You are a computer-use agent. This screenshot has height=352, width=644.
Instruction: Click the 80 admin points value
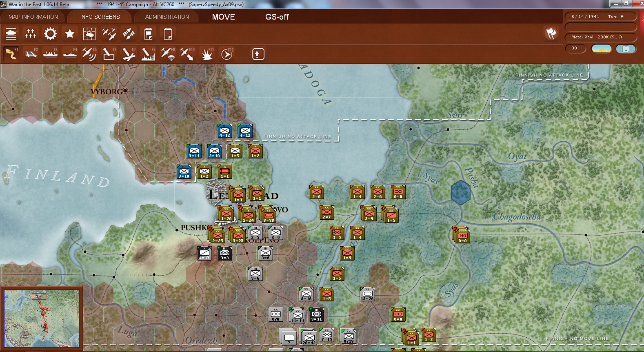pyautogui.click(x=575, y=49)
